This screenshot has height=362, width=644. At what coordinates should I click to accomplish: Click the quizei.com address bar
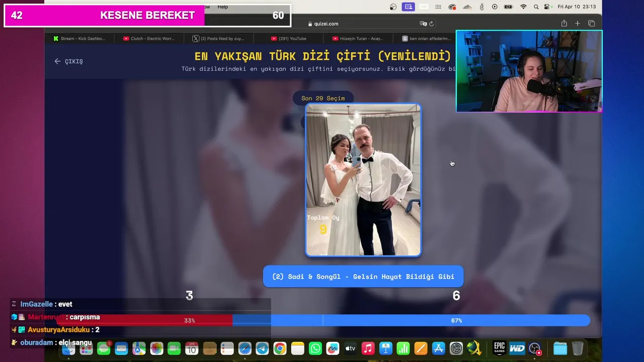pos(323,24)
